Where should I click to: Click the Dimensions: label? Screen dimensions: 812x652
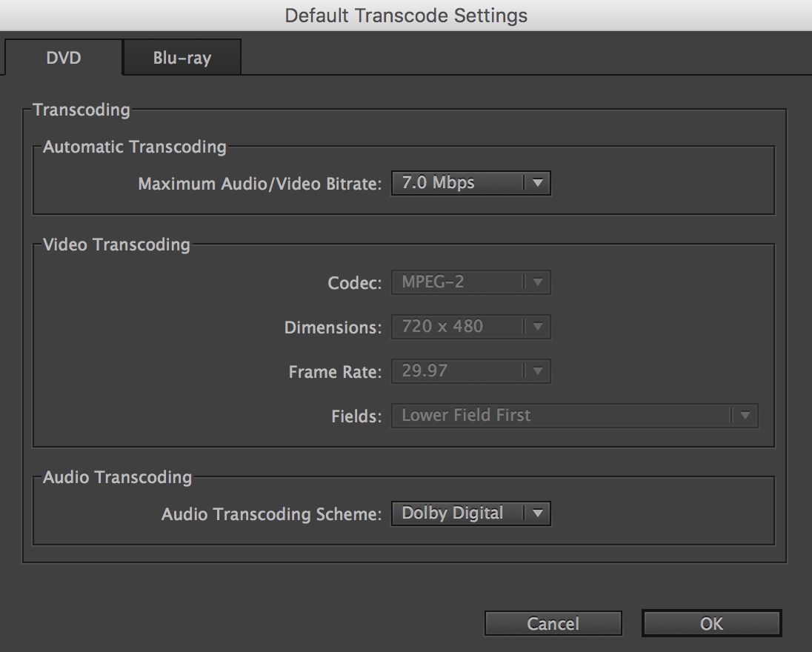click(333, 327)
